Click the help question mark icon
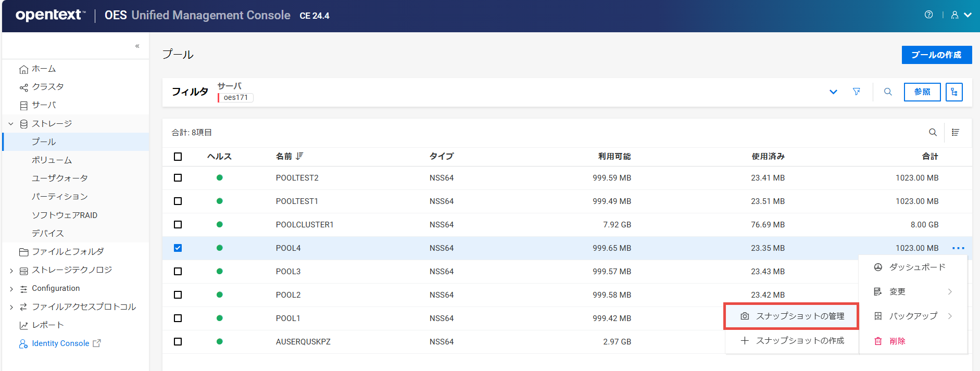The image size is (980, 371). click(928, 15)
